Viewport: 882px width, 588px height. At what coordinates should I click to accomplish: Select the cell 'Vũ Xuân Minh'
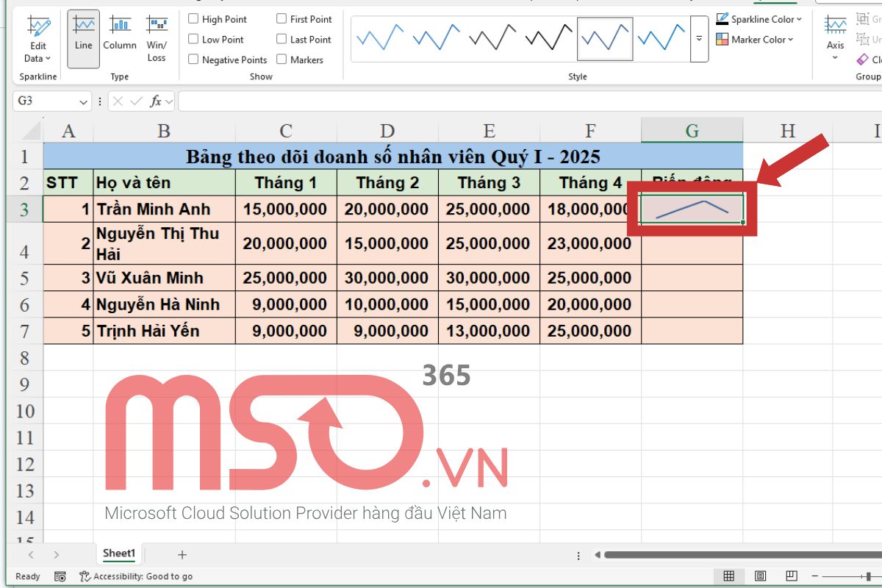point(165,278)
